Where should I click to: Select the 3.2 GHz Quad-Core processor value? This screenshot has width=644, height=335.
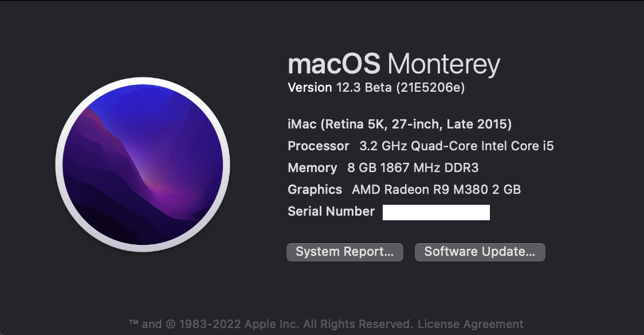[x=456, y=146]
